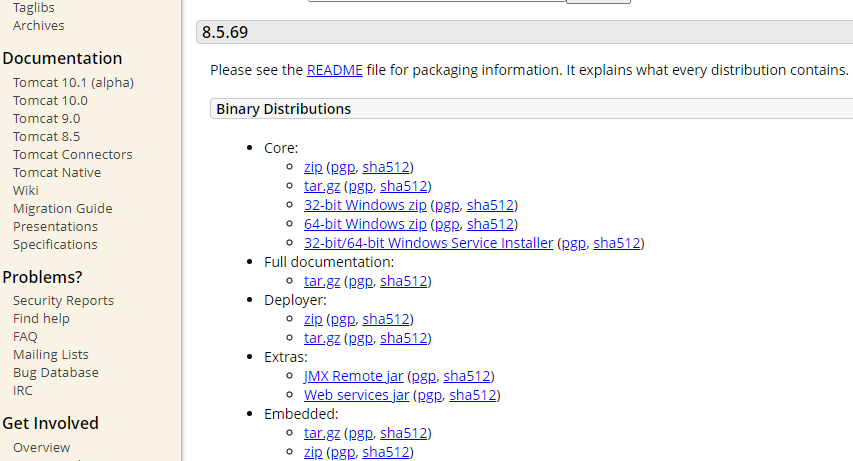Open sha512 for Deployer zip

(x=386, y=319)
